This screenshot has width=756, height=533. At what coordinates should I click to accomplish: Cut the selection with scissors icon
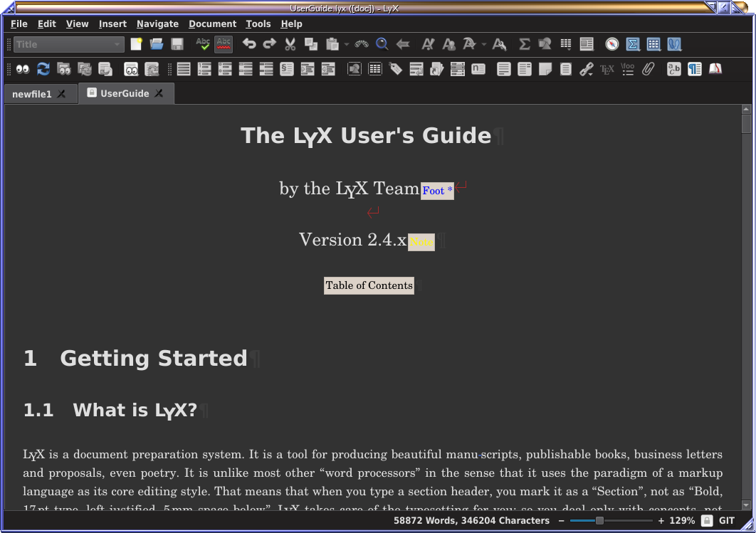290,44
